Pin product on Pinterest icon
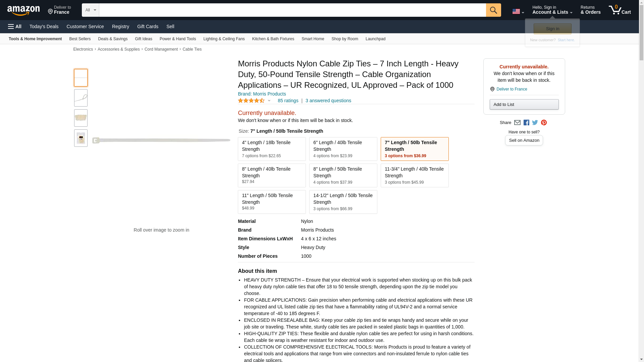This screenshot has width=644, height=362. click(544, 123)
